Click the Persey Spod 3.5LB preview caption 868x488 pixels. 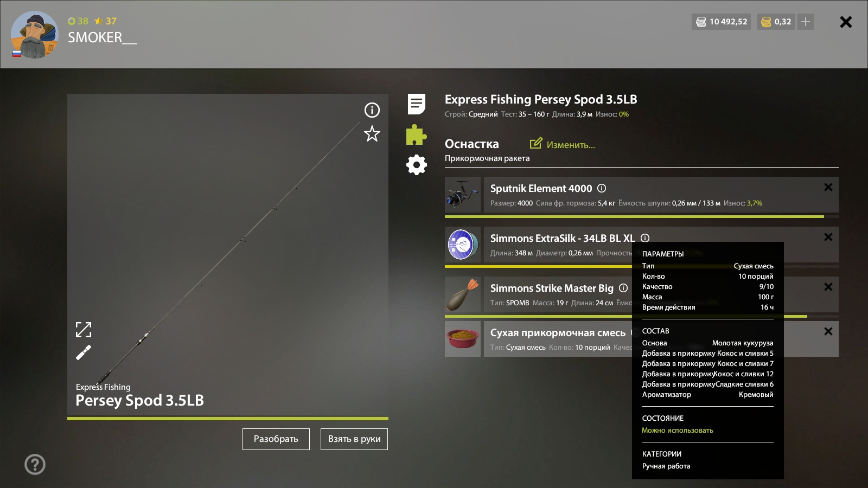pyautogui.click(x=139, y=401)
